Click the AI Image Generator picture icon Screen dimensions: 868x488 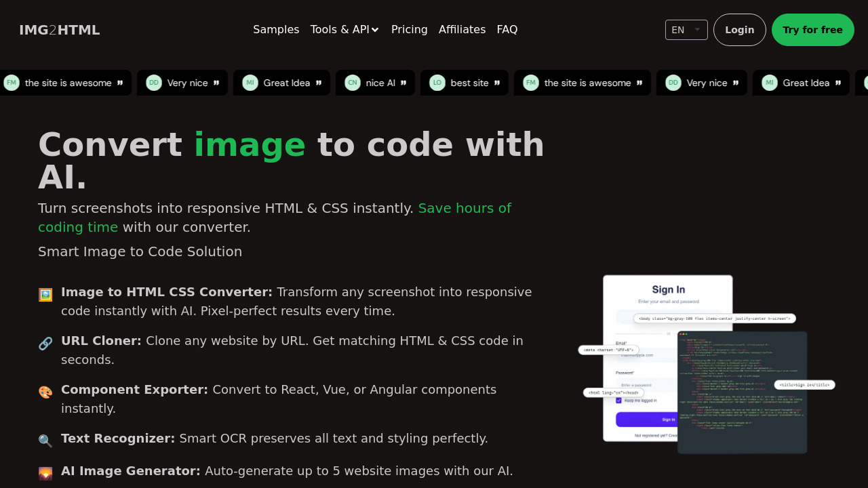coord(45,473)
